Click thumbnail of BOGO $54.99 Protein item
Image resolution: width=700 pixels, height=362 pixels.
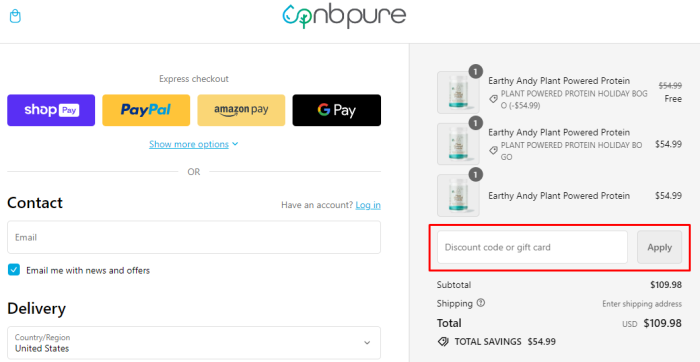click(458, 144)
